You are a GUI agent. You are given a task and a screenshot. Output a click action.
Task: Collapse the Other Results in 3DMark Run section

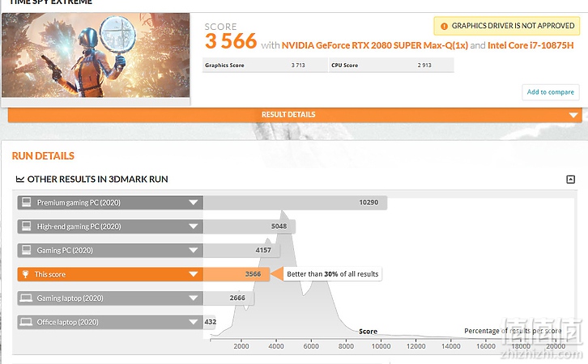pyautogui.click(x=570, y=180)
